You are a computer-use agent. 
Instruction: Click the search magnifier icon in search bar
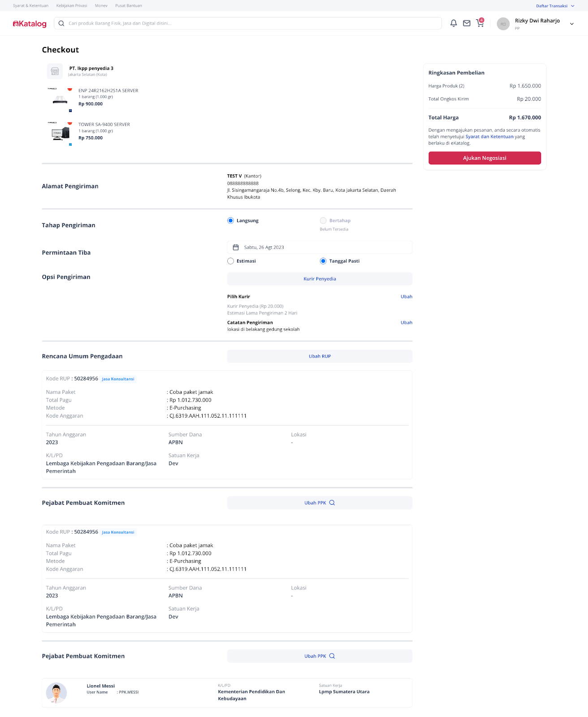click(61, 23)
